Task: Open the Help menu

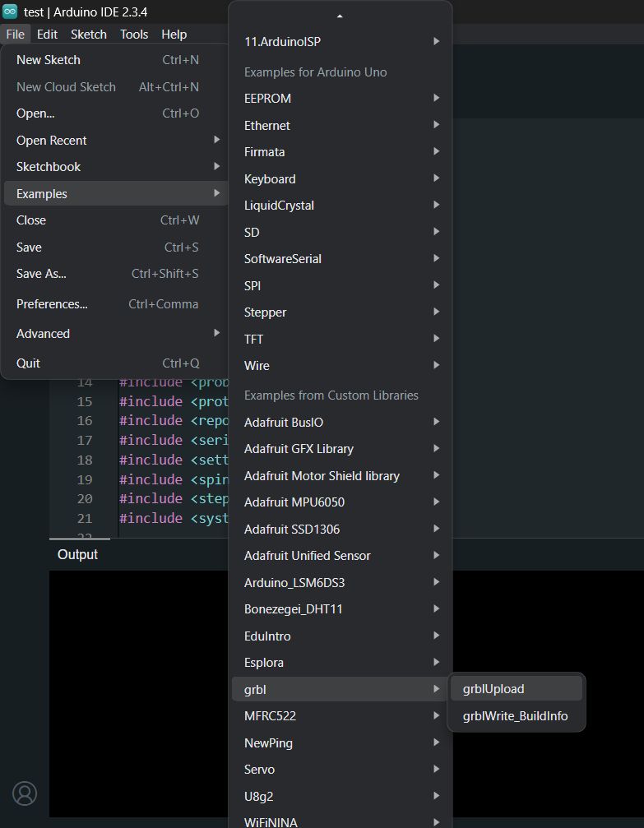Action: (x=174, y=35)
